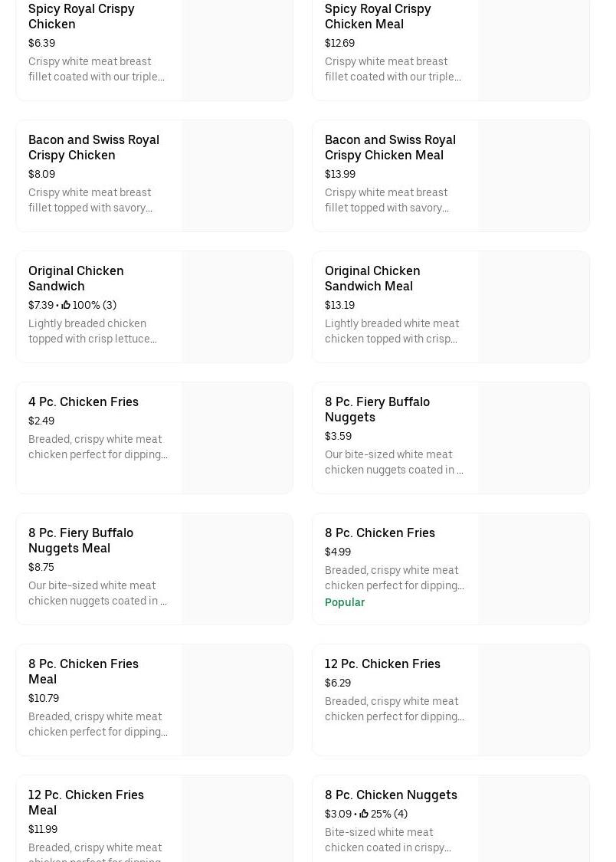Open the 4 Pc. Chicken Fries item
This screenshot has height=862, width=616.
click(84, 402)
